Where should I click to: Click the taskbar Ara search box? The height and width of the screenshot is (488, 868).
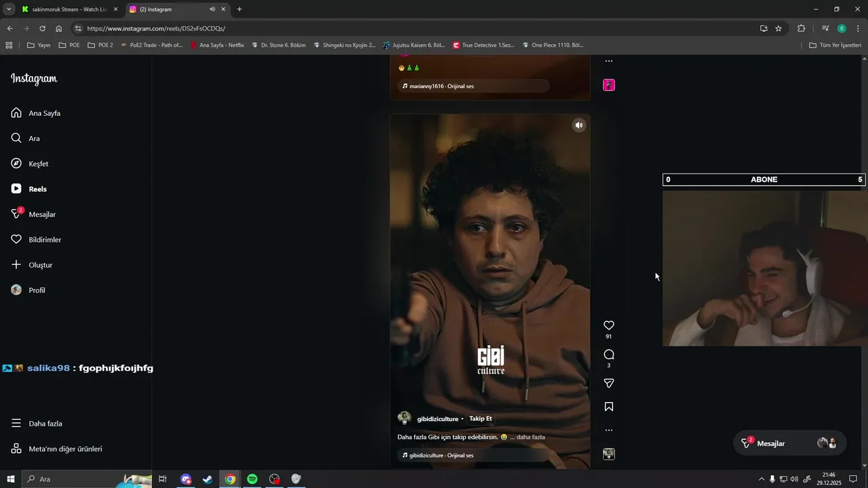pos(87,479)
